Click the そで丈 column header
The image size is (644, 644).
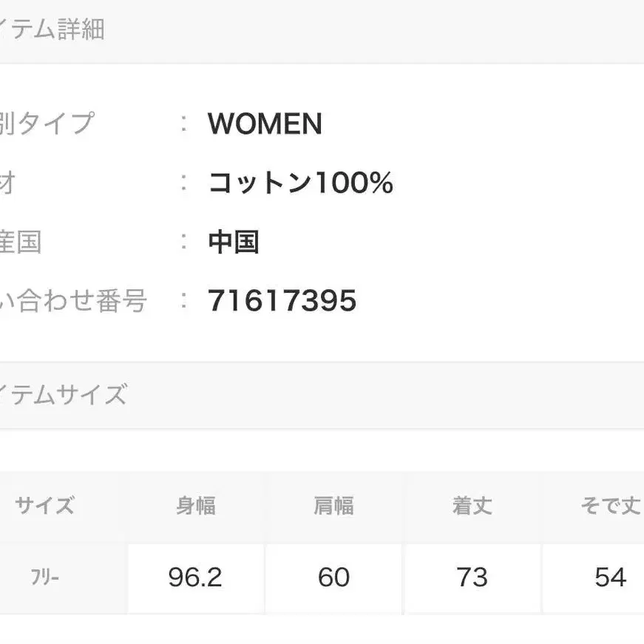(x=610, y=506)
